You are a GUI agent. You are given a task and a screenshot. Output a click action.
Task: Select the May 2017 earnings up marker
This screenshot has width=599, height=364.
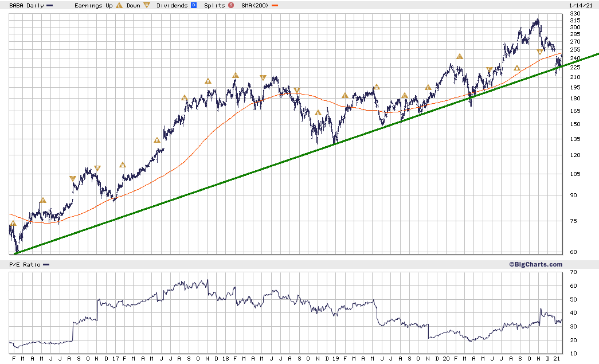tap(157, 140)
